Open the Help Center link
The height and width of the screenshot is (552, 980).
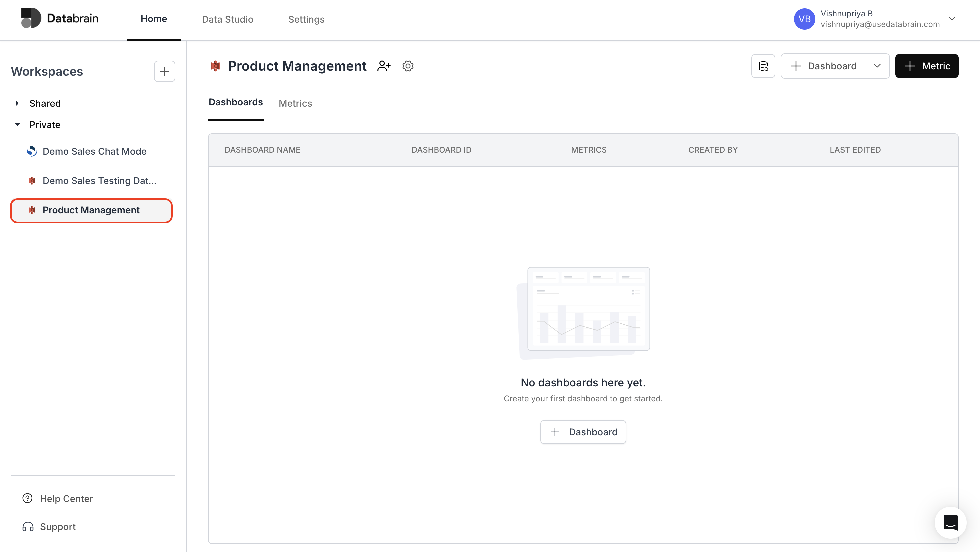coord(66,498)
